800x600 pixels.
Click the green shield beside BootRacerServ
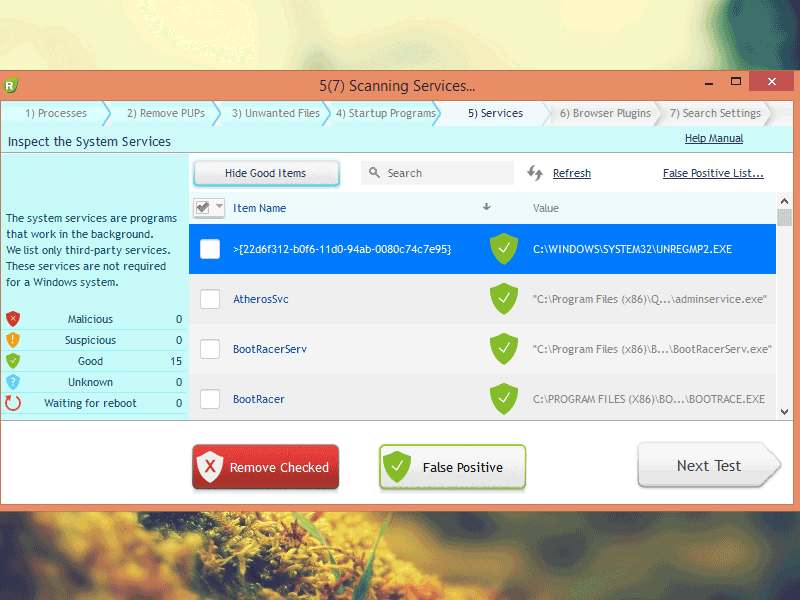[x=503, y=349]
